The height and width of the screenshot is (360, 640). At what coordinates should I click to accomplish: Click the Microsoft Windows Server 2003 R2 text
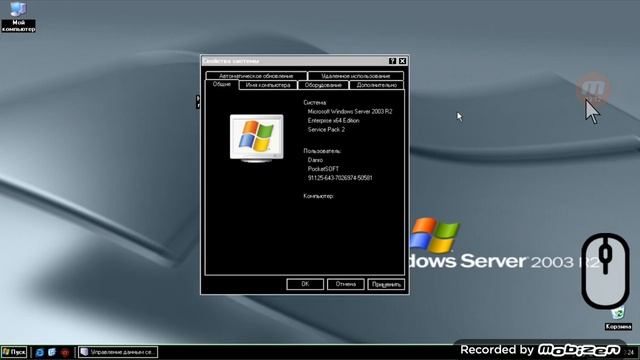350,111
